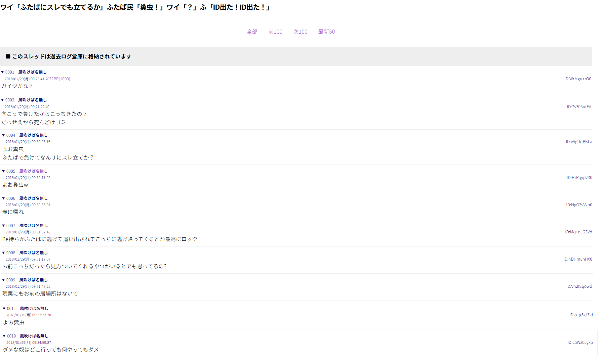The width and height of the screenshot is (600, 364).
Task: Click the triangle icon before 0009
Action: [x=3, y=280]
